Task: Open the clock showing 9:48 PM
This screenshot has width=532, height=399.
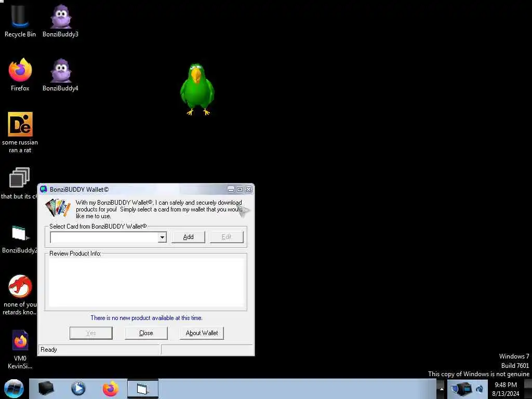Action: [x=506, y=389]
